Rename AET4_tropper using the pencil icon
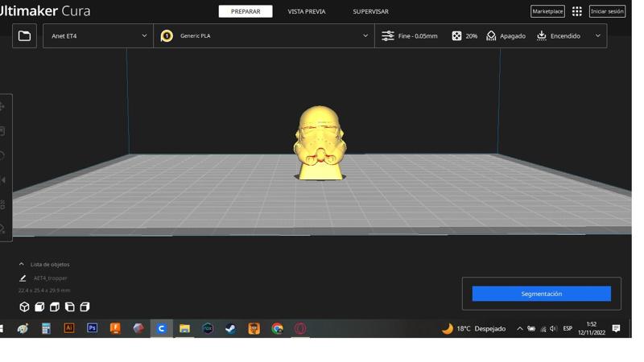The height and width of the screenshot is (362, 644). 23,278
